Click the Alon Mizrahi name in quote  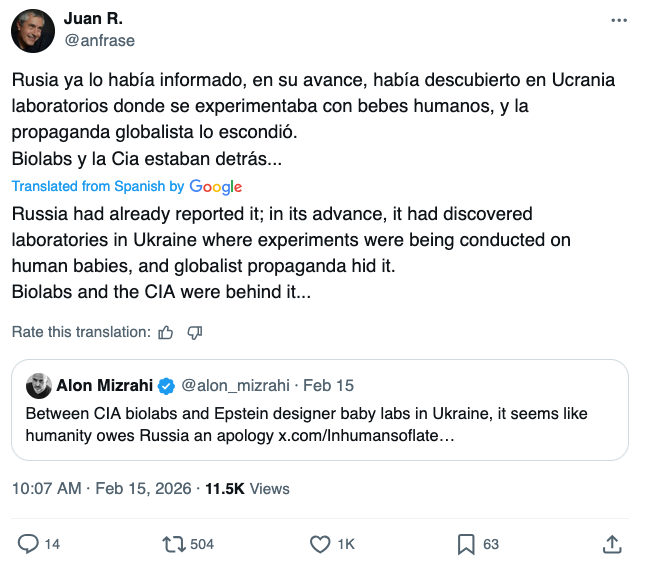103,386
